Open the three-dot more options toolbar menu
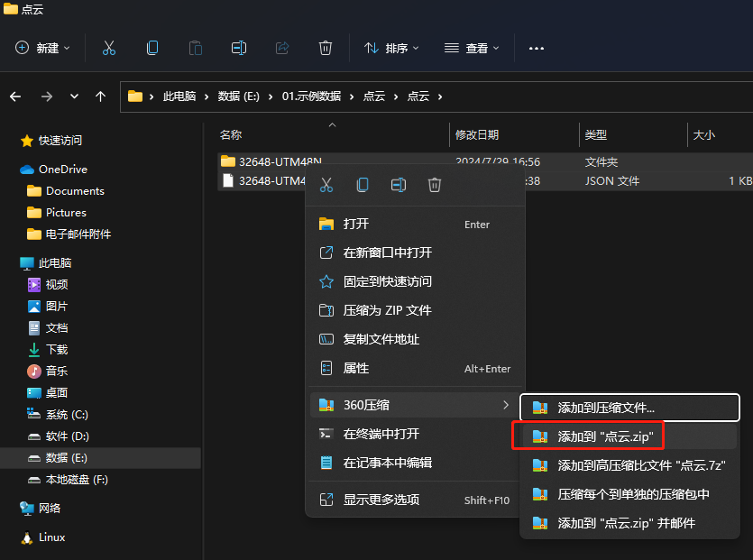This screenshot has width=753, height=560. [x=537, y=48]
